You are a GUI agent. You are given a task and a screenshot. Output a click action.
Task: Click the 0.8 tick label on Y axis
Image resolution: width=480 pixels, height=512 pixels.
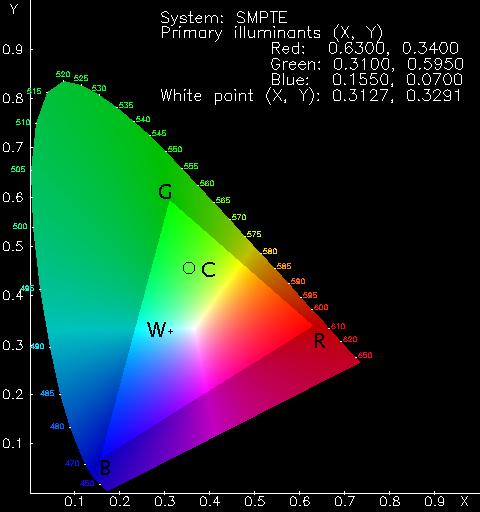(x=13, y=98)
